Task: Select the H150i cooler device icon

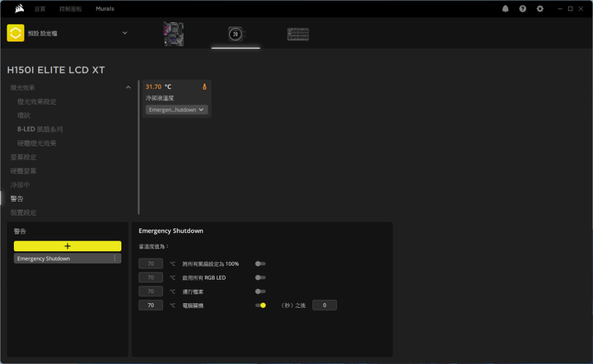Action: 236,34
